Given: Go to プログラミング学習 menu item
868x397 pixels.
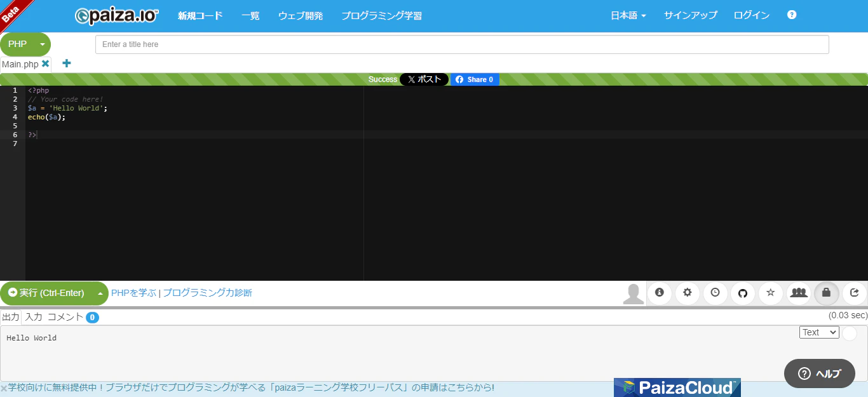Looking at the screenshot, I should [x=381, y=16].
